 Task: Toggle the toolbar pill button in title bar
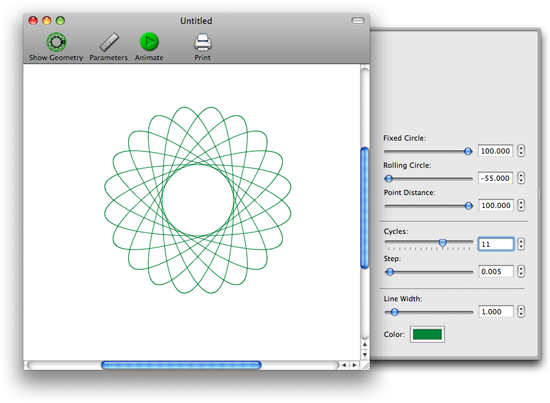click(358, 21)
